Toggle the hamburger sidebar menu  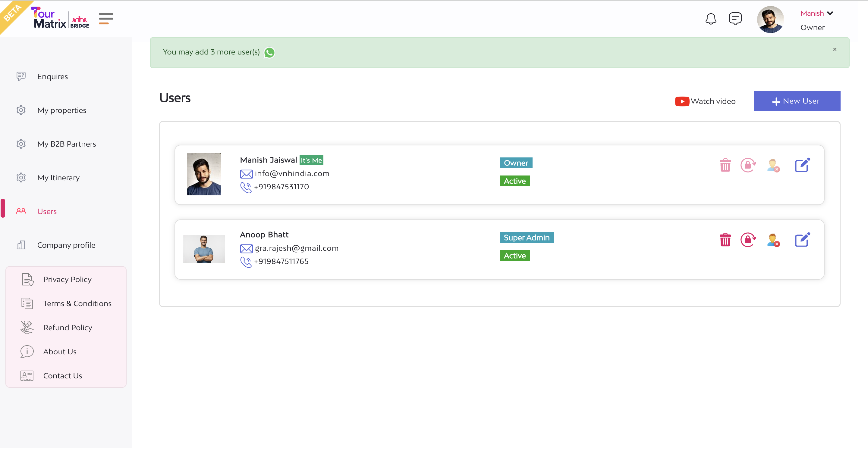pos(106,19)
